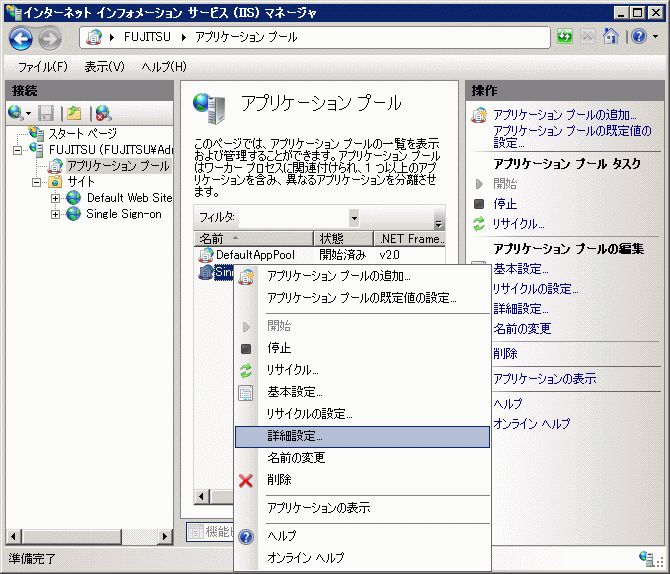Select スタート ページ in the tree

coord(82,134)
